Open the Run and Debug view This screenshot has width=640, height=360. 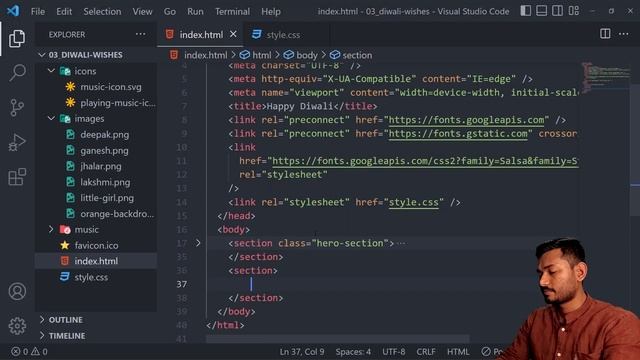(x=17, y=142)
